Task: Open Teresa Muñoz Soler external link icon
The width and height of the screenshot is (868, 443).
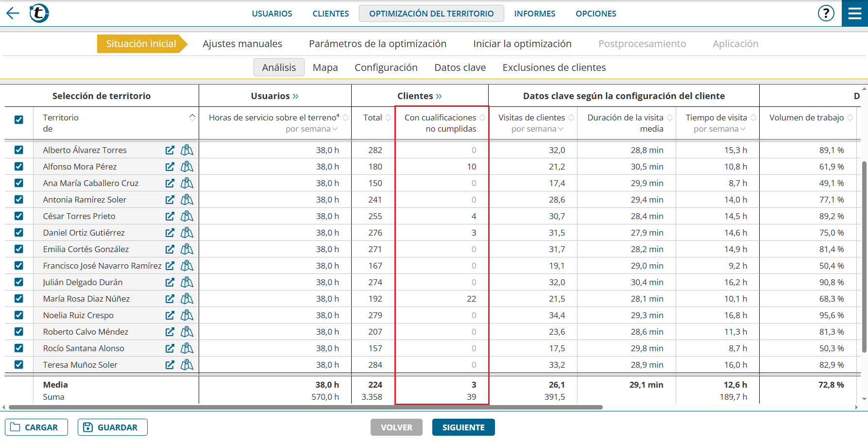Action: [x=170, y=365]
